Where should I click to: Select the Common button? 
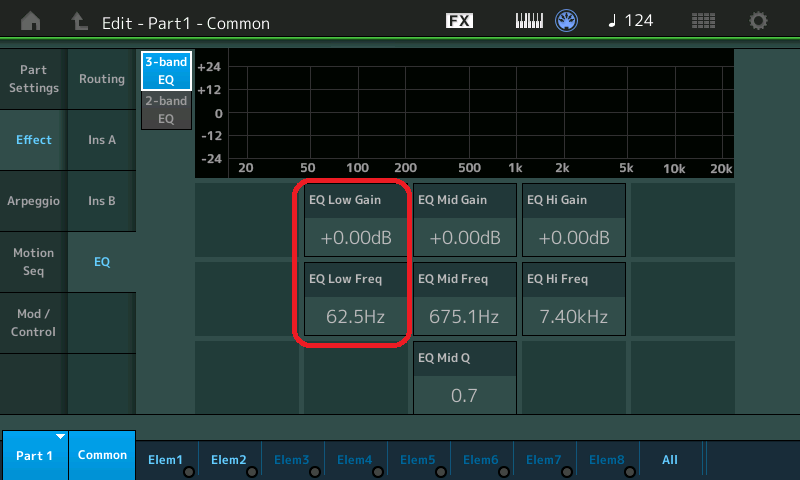[x=102, y=455]
